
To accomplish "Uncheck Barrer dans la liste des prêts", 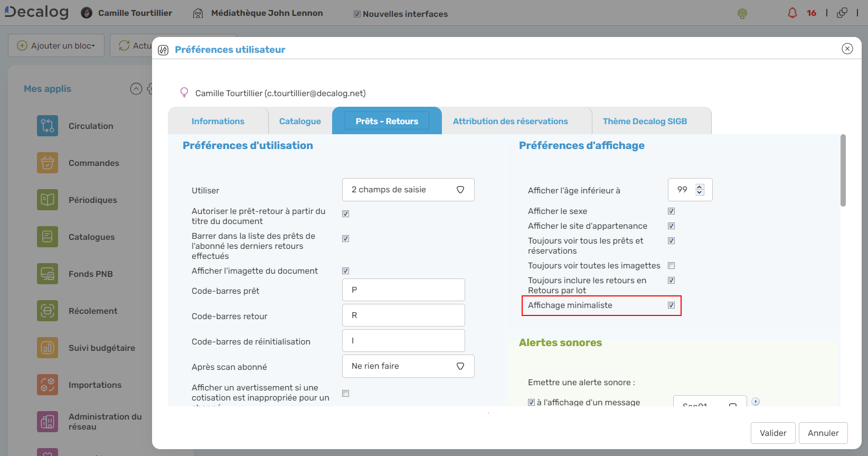I will 345,238.
